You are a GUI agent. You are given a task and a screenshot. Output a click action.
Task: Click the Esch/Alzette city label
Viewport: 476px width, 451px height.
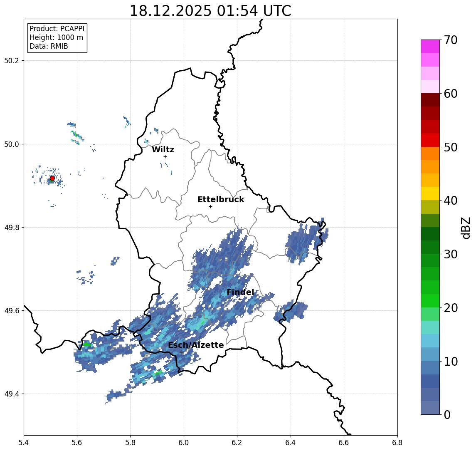[x=196, y=345]
